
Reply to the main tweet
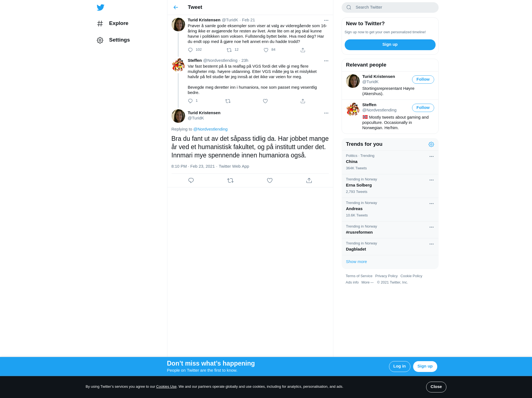tap(191, 180)
